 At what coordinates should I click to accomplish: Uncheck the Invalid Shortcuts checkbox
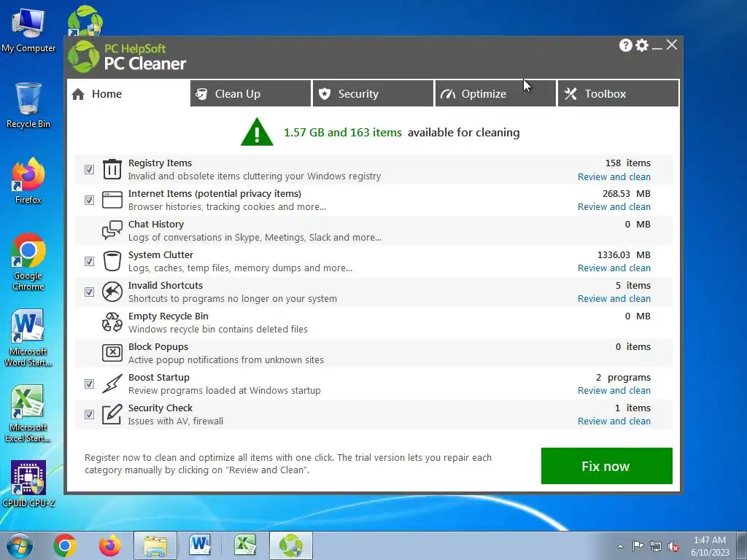89,292
